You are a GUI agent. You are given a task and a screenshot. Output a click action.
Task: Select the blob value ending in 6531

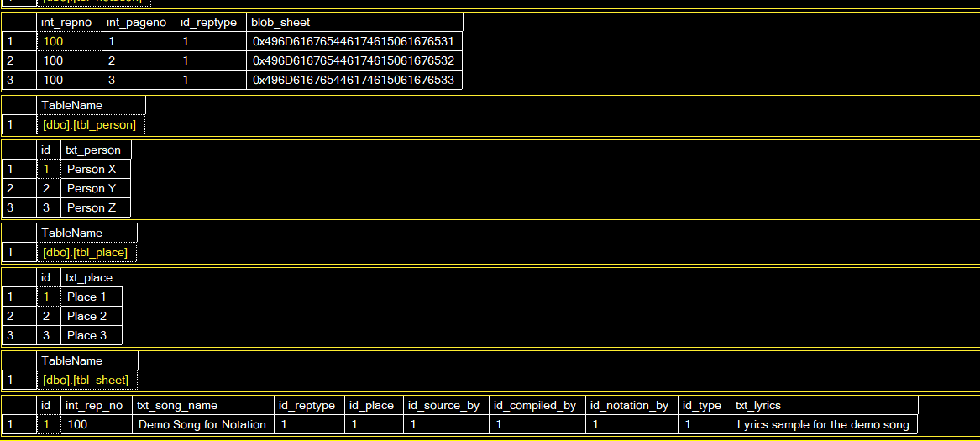pyautogui.click(x=354, y=41)
